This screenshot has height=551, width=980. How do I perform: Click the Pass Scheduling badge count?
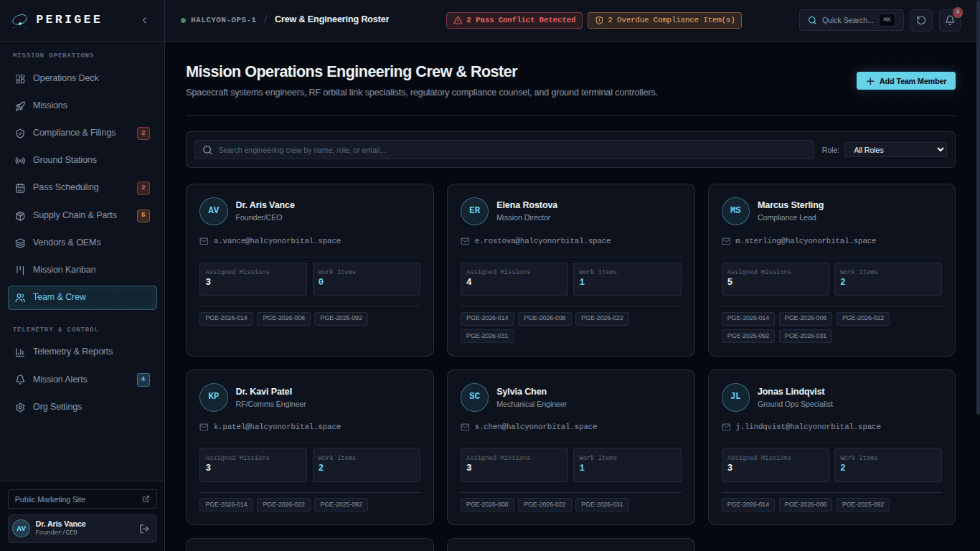[143, 188]
